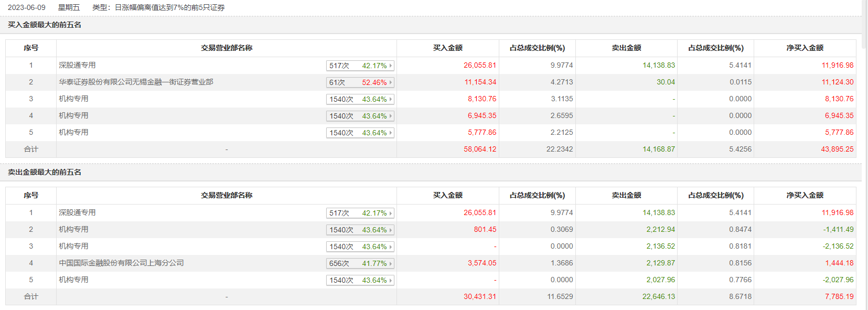Click the total buy amount 58,064.12

coord(480,149)
